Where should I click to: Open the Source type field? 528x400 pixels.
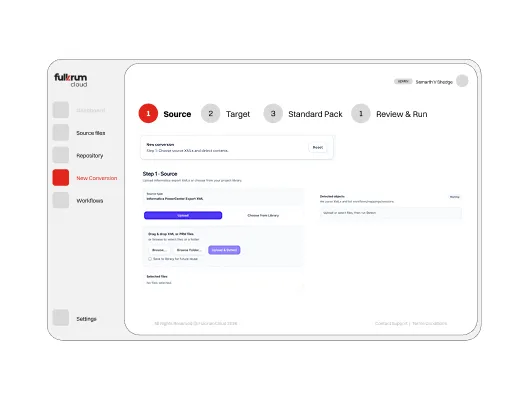223,197
